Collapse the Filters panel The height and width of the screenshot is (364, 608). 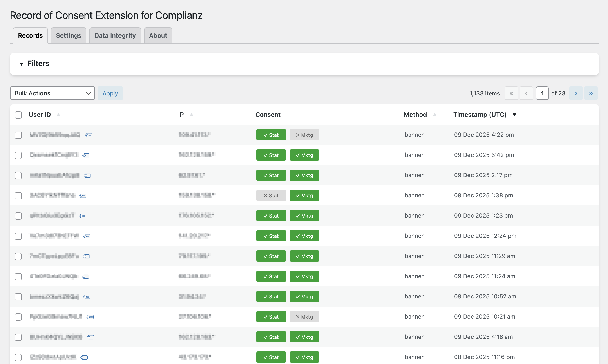click(22, 64)
